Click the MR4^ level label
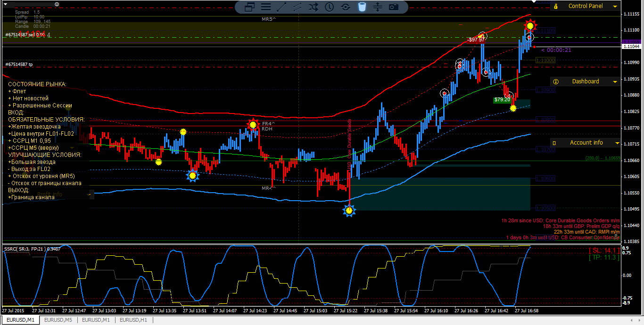The image size is (644, 325). coord(269,188)
